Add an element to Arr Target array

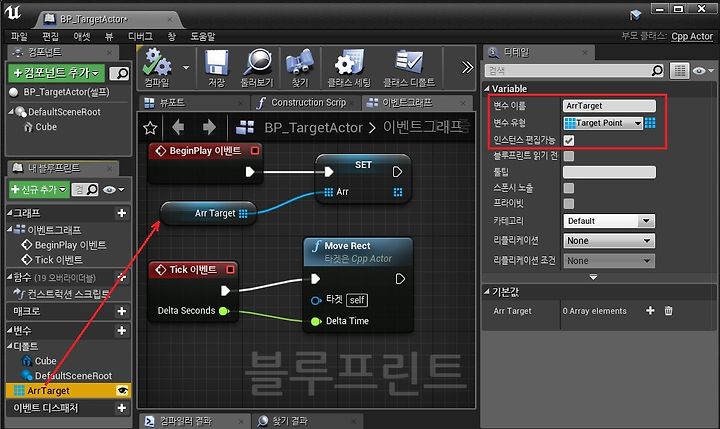650,310
